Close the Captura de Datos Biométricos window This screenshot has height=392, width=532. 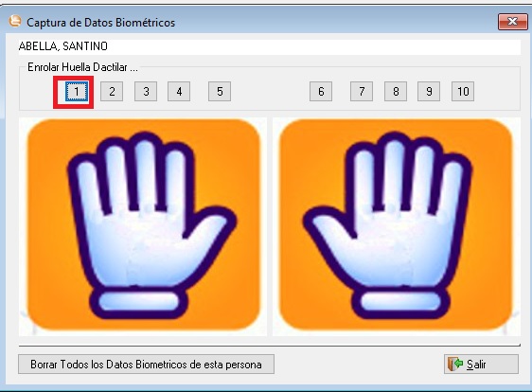click(x=512, y=22)
